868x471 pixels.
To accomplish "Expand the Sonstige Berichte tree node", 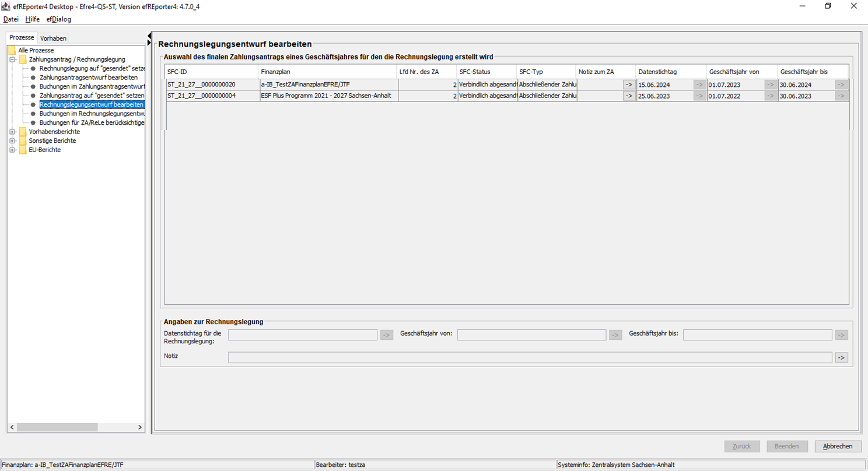I will pos(12,140).
